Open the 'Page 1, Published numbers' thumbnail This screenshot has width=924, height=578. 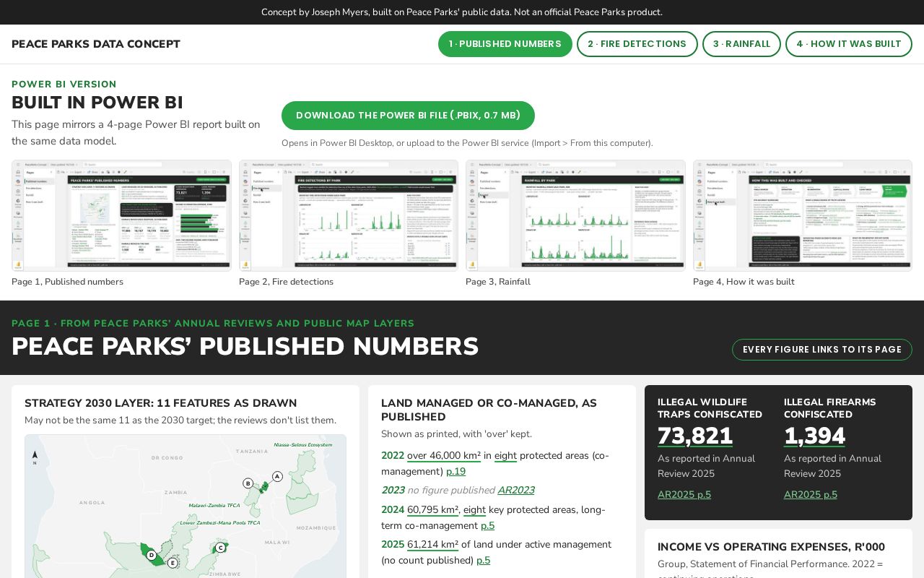coord(121,215)
